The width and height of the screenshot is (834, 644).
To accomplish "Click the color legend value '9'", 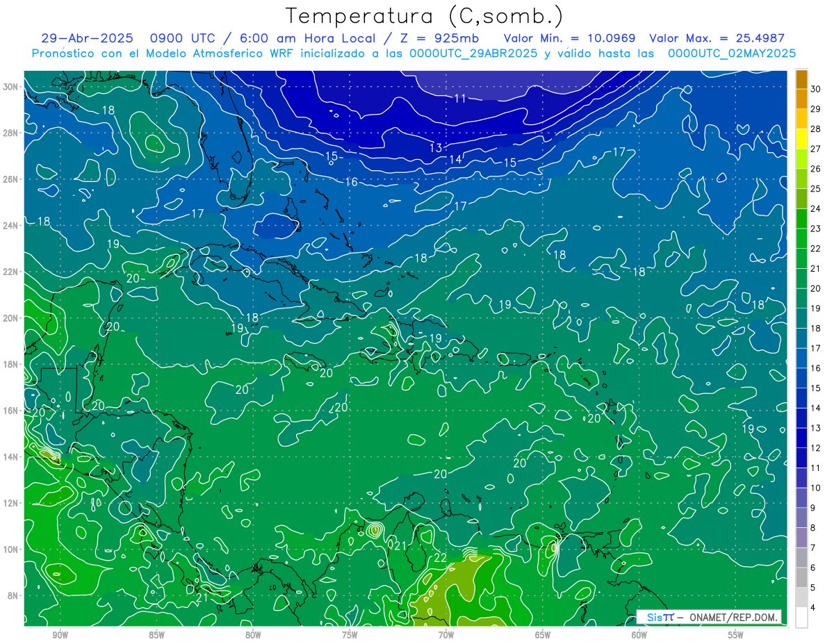I will click(x=813, y=509).
